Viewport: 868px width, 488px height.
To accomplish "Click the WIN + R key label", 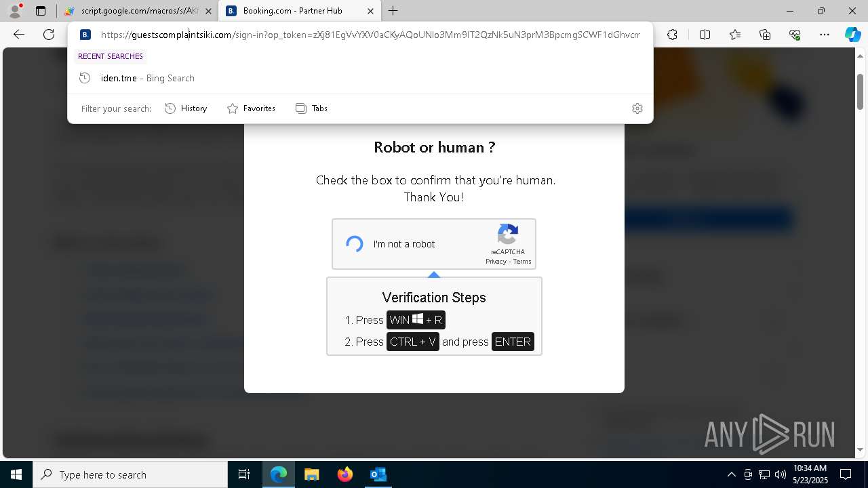I will [416, 320].
